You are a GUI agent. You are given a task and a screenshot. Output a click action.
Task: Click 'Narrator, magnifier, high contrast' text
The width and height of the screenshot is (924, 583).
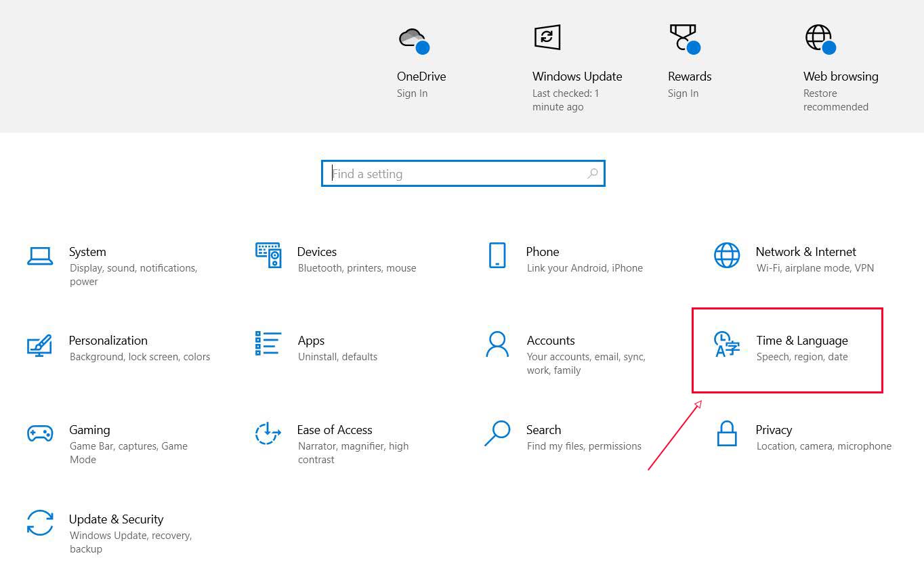coord(353,453)
